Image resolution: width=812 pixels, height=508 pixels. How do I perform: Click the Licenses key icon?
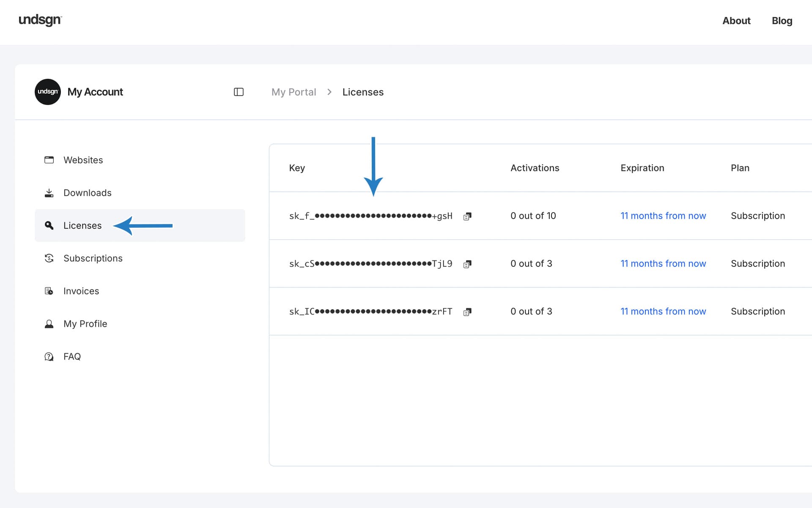point(49,226)
